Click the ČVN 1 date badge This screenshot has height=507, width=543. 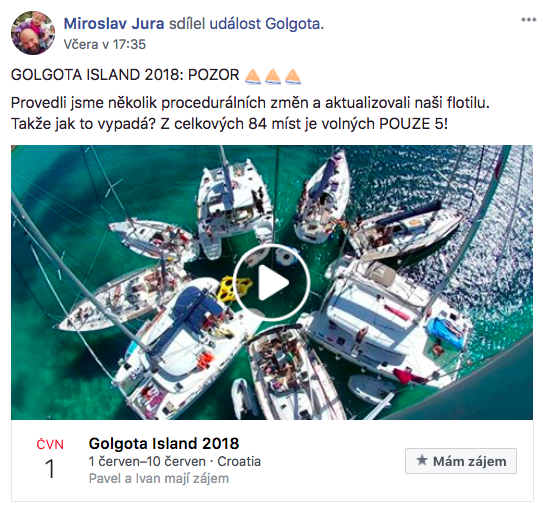(x=50, y=459)
